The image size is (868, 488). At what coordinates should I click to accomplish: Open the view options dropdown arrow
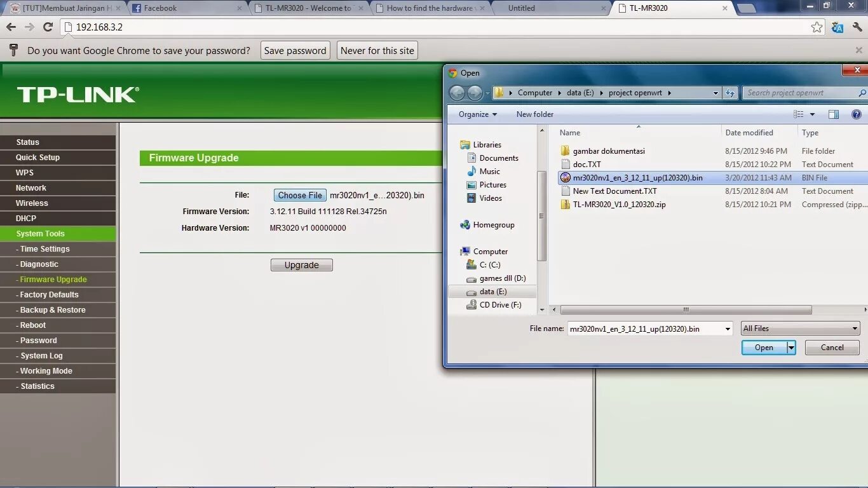click(812, 114)
